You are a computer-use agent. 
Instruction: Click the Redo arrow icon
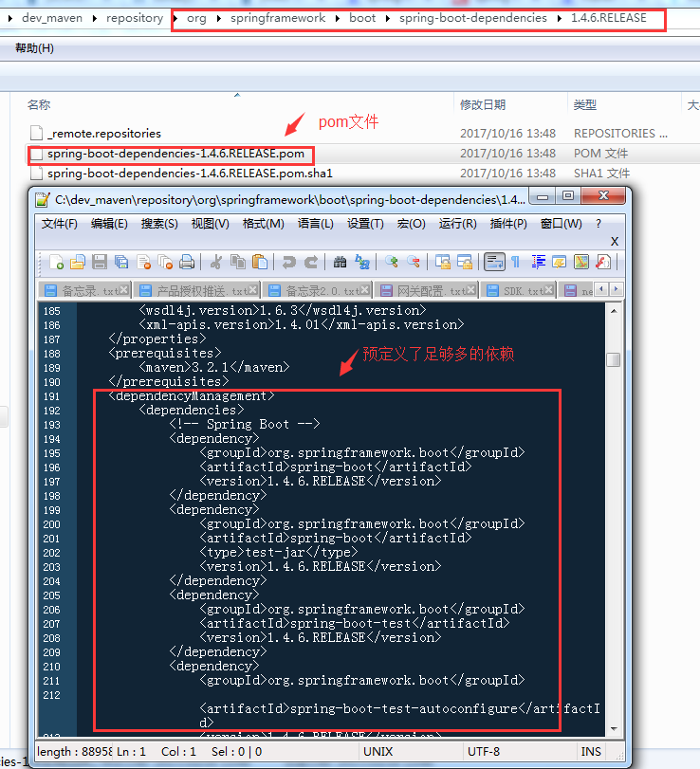point(310,263)
